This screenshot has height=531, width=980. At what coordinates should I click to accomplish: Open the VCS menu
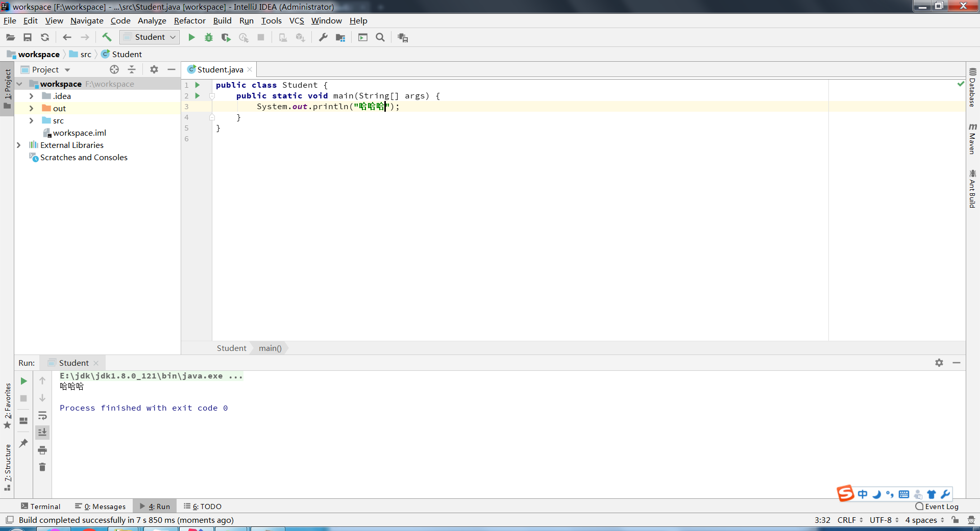click(297, 20)
